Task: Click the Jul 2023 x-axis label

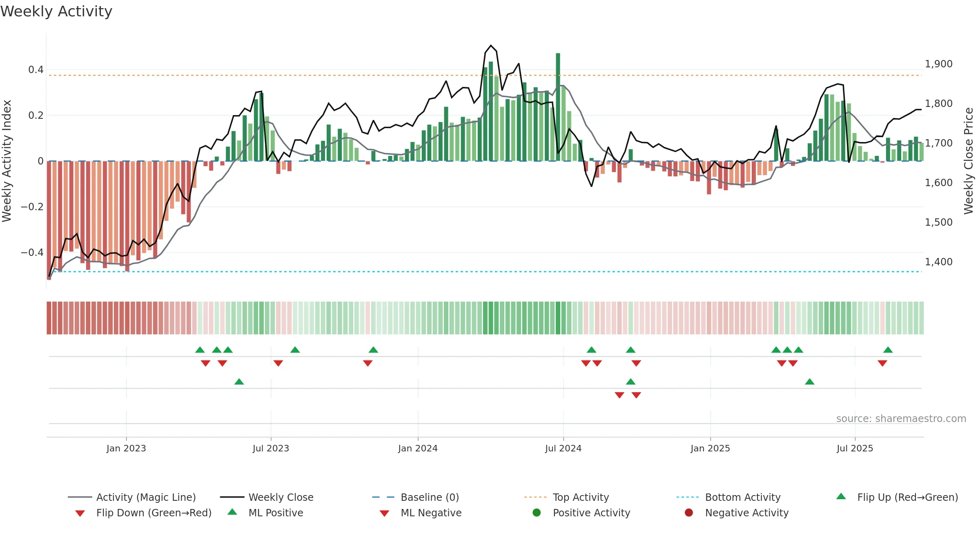Action: click(271, 448)
